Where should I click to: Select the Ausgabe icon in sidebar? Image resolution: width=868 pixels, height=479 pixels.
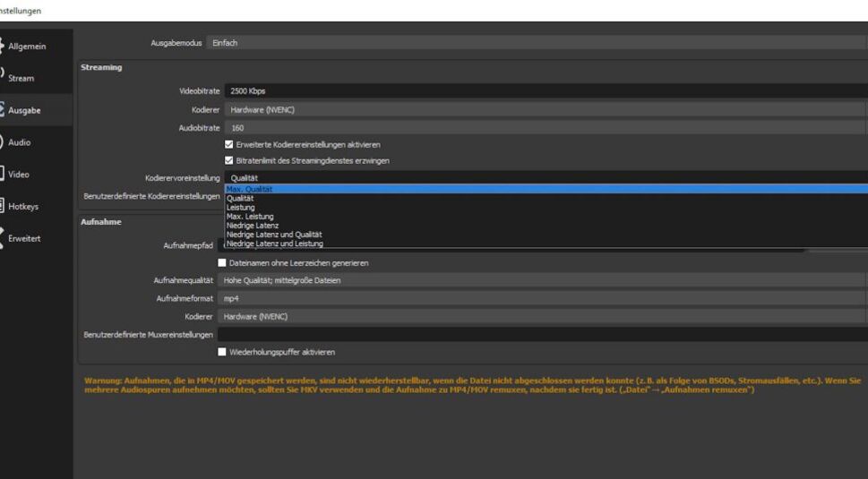[3, 110]
